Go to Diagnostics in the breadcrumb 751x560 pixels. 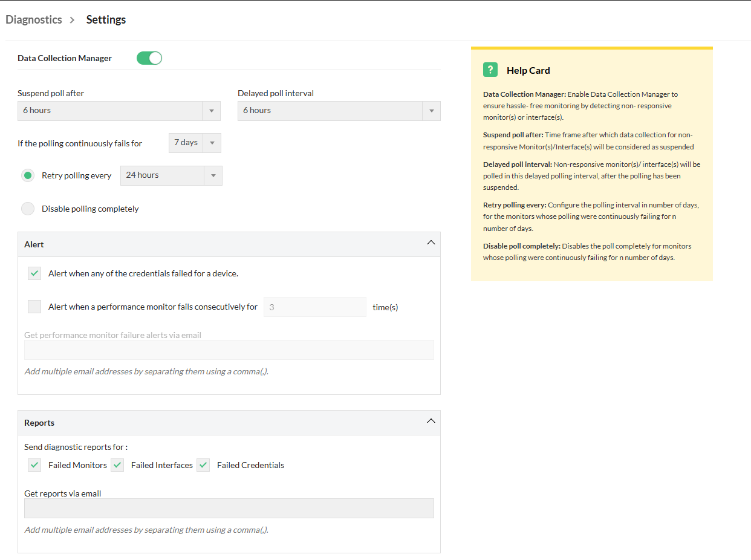click(34, 19)
